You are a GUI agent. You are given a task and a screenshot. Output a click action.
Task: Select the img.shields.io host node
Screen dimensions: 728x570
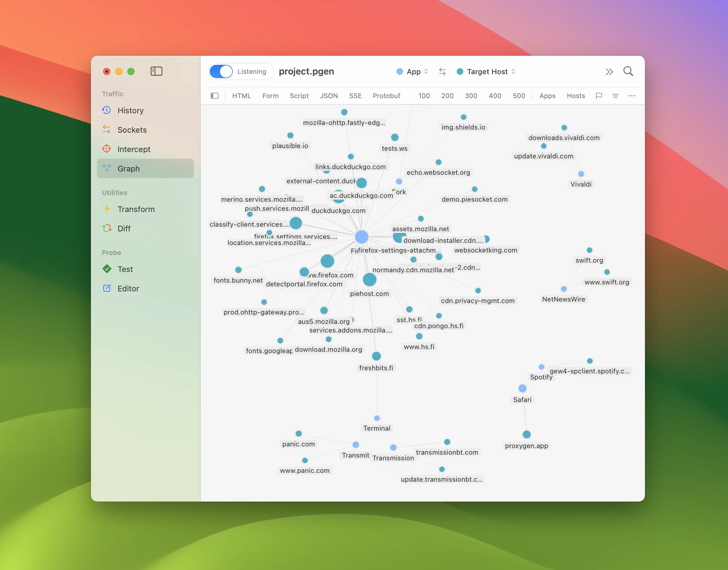coord(463,117)
